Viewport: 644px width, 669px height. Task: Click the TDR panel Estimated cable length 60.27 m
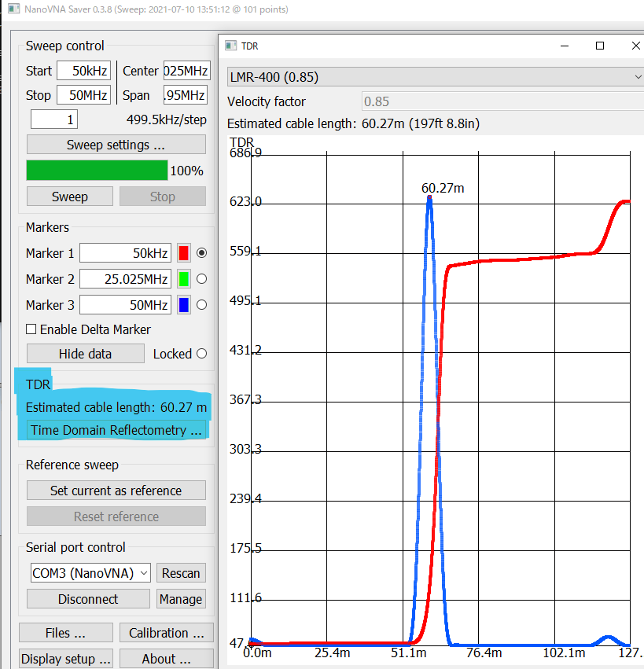116,407
